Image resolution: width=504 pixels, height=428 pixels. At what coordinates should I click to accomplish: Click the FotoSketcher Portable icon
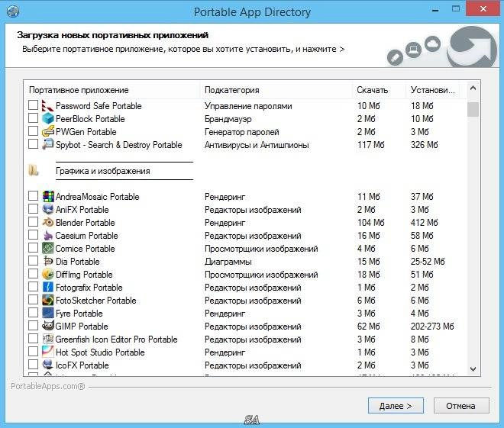48,300
